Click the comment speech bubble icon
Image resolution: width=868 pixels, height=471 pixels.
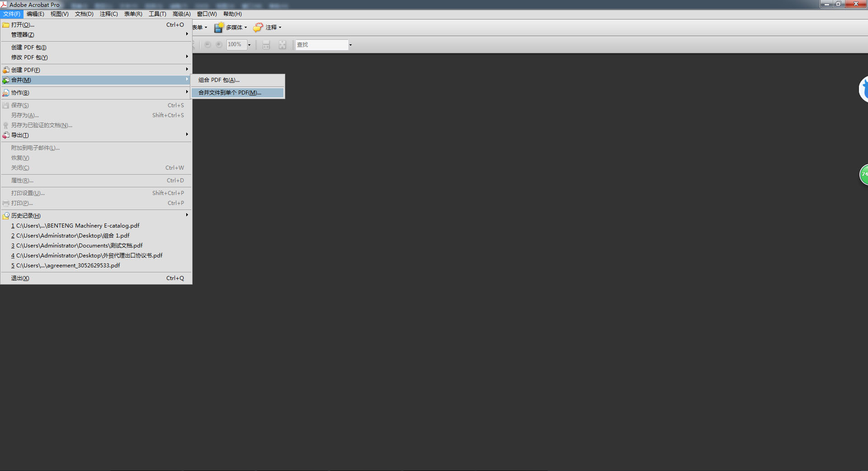258,28
